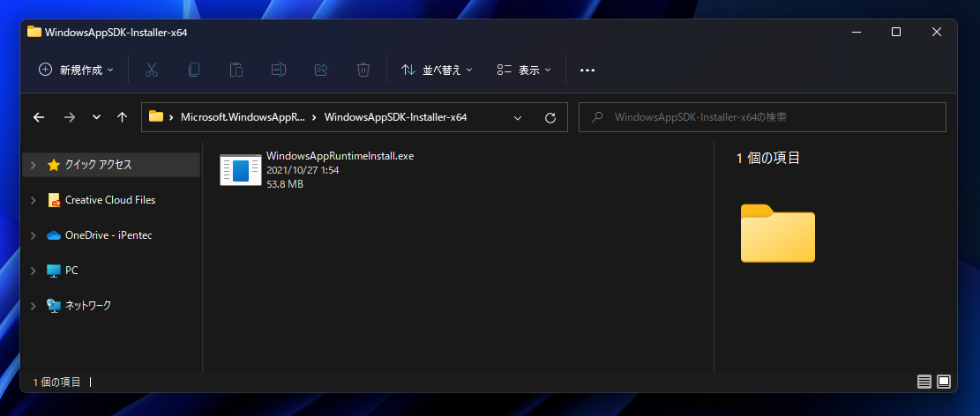The image size is (980, 416).
Task: Refresh the current folder view
Action: [x=550, y=117]
